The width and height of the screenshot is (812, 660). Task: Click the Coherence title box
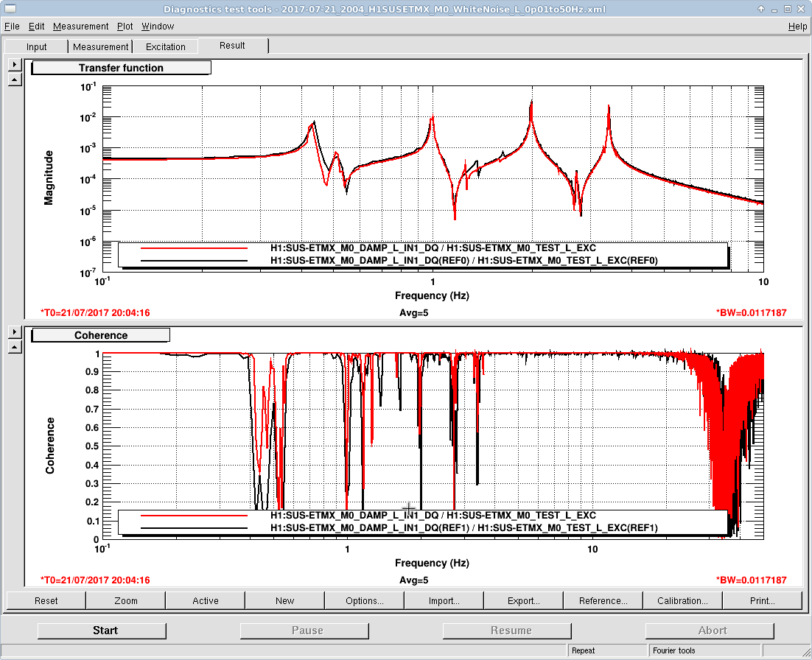tap(101, 335)
